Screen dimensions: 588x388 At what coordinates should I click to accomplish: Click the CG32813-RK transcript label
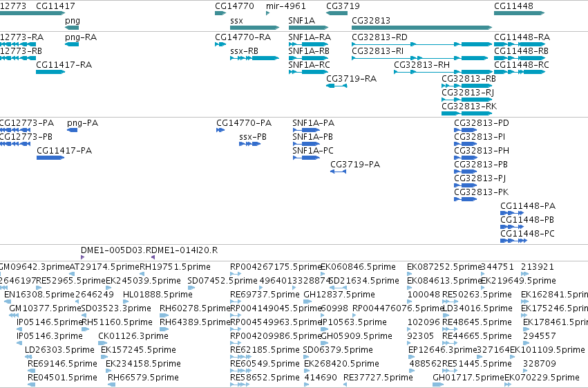tap(469, 107)
